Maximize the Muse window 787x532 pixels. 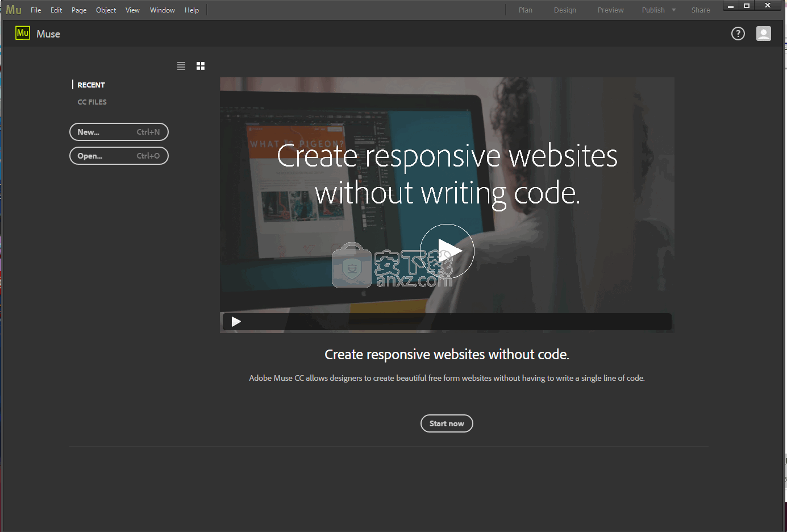coord(747,6)
